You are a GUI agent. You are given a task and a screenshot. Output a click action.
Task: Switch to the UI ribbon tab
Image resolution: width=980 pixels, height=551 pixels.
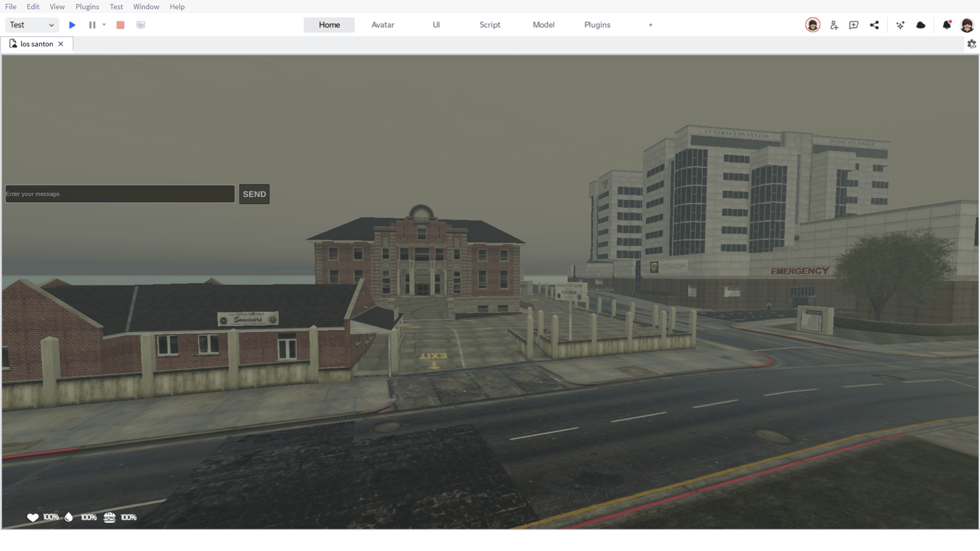[436, 25]
